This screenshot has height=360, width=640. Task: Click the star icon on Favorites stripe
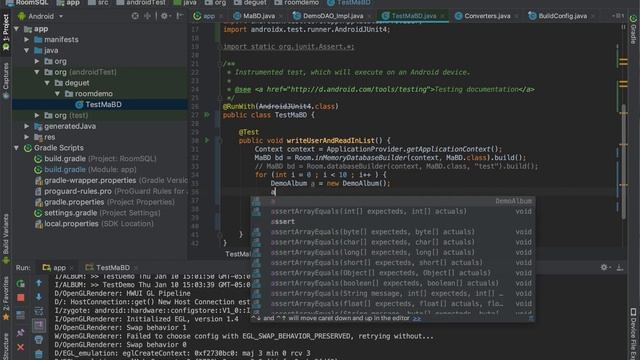click(x=6, y=317)
